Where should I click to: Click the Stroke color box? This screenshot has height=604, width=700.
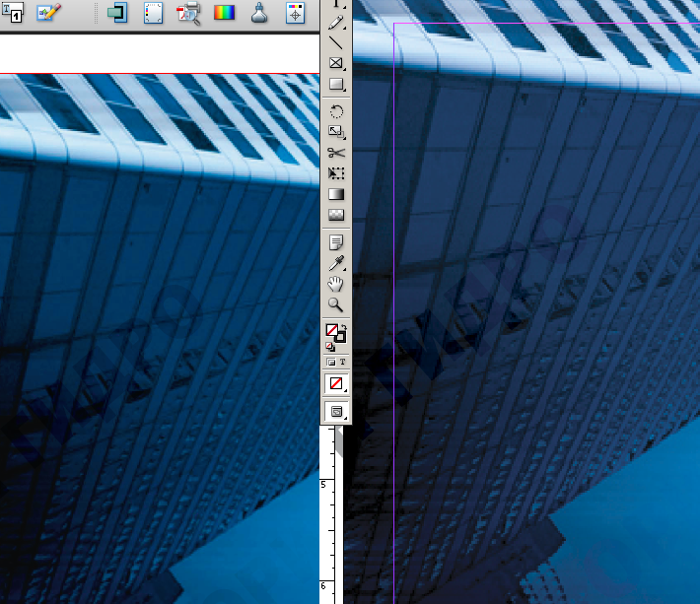click(340, 337)
